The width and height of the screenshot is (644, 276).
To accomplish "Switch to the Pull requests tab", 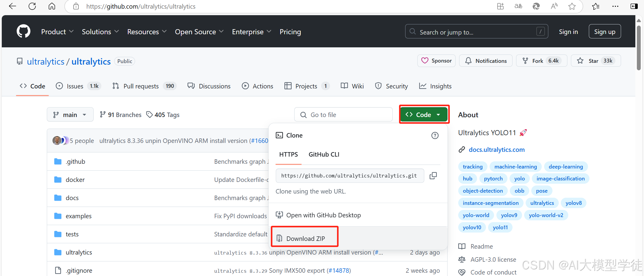I will click(145, 86).
